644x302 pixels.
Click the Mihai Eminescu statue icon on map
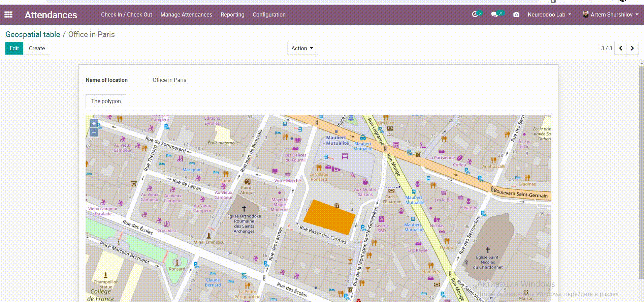(209, 235)
